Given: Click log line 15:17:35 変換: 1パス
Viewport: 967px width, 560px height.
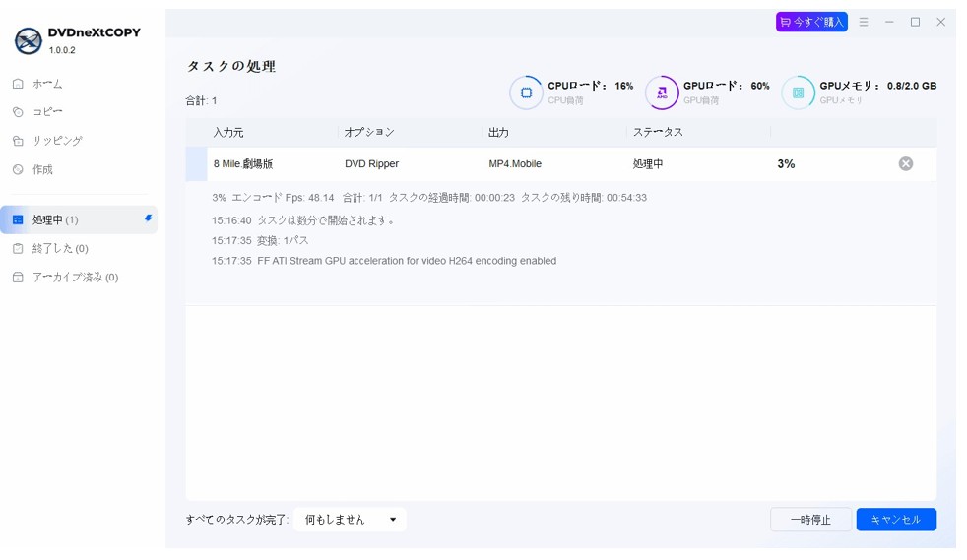Looking at the screenshot, I should (260, 241).
